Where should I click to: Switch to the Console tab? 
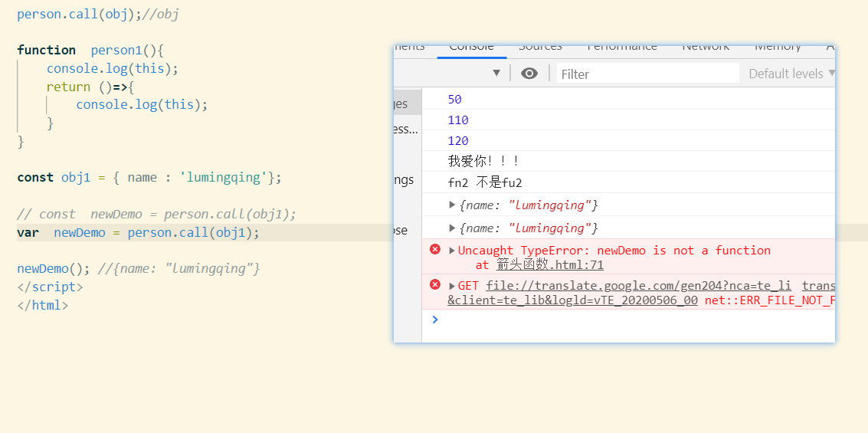coord(472,49)
